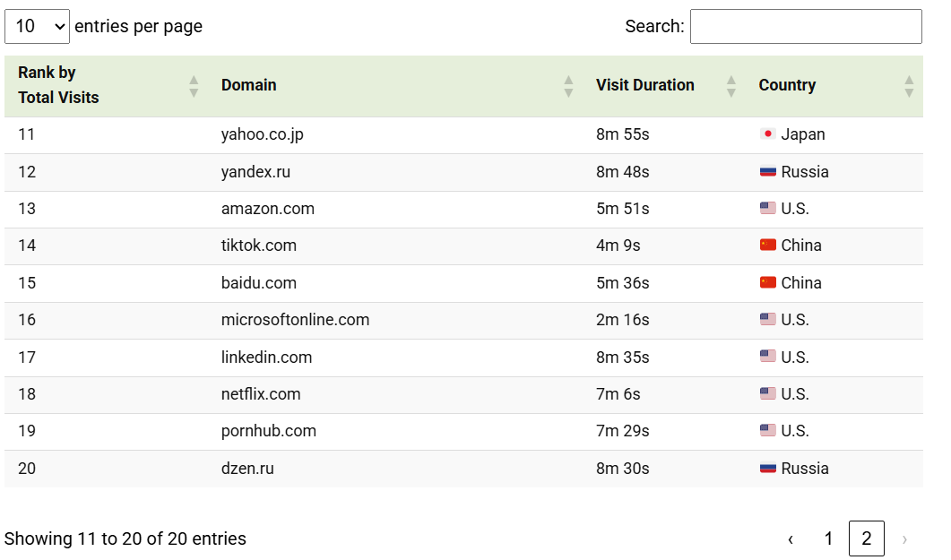Open the entries per page dropdown

37,26
